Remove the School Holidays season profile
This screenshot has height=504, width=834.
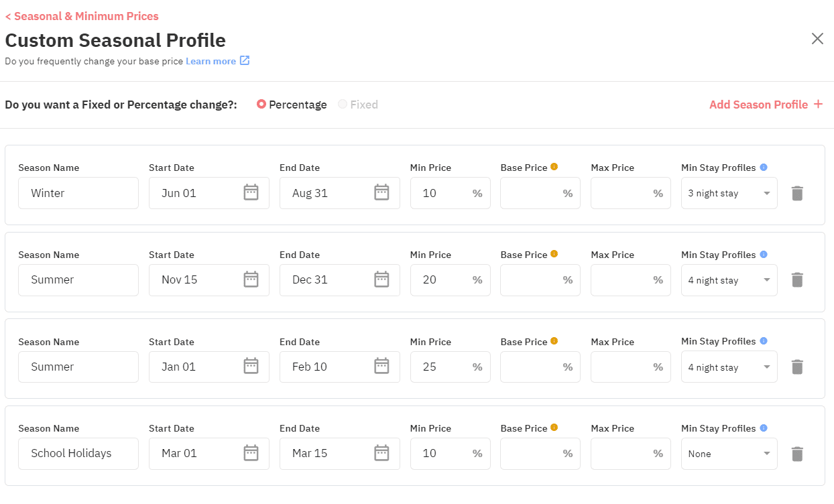[797, 454]
